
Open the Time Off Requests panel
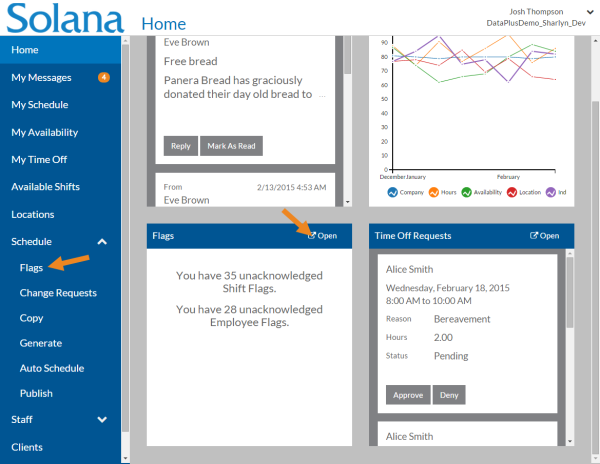pyautogui.click(x=544, y=236)
